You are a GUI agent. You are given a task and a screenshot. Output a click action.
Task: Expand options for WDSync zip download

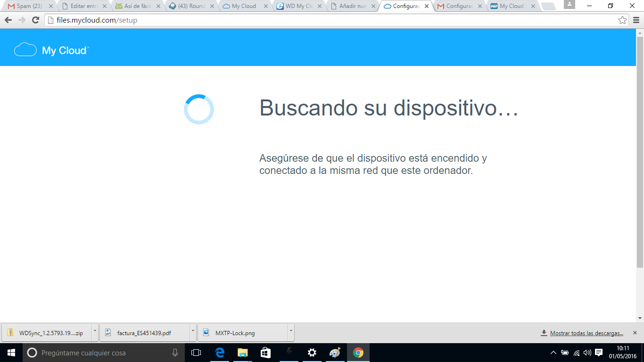[95, 331]
